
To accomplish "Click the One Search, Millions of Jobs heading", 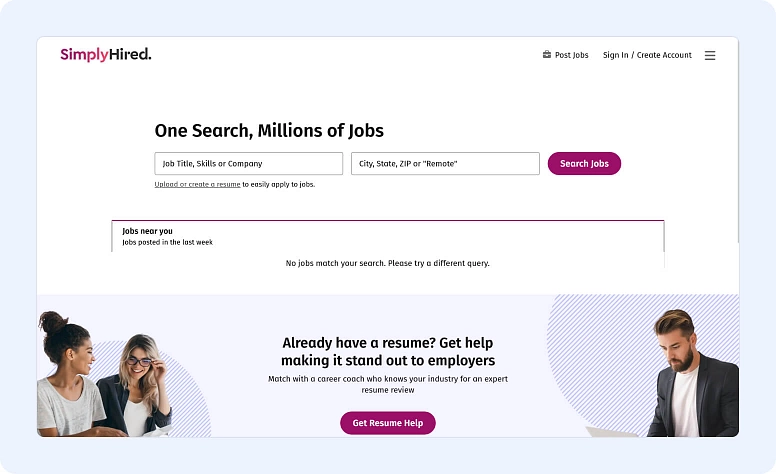I will 269,131.
